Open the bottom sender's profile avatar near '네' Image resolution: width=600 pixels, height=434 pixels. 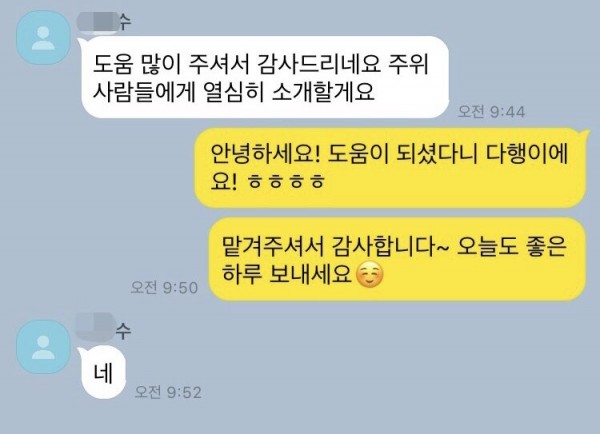(x=44, y=347)
